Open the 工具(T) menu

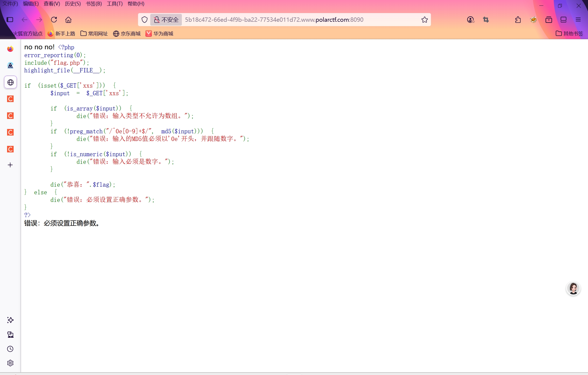point(115,4)
